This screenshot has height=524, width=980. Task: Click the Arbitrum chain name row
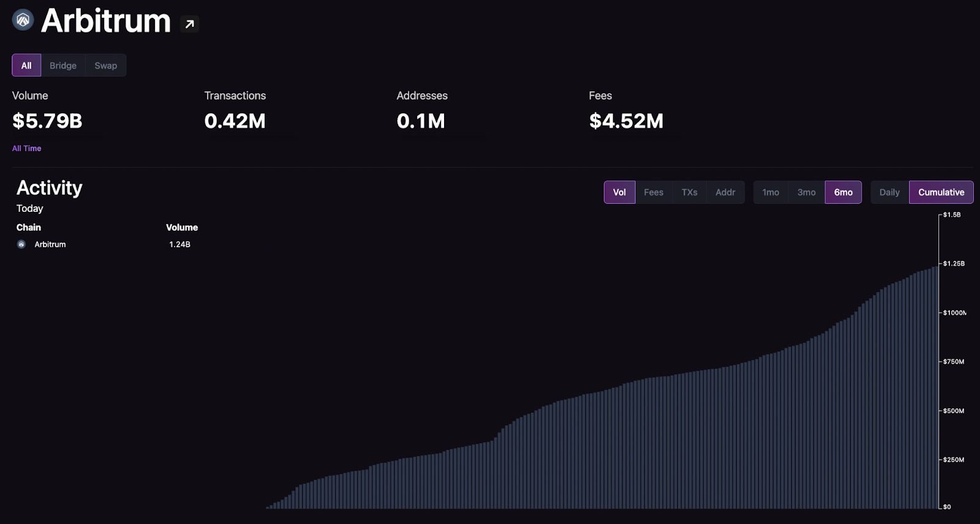coord(50,244)
